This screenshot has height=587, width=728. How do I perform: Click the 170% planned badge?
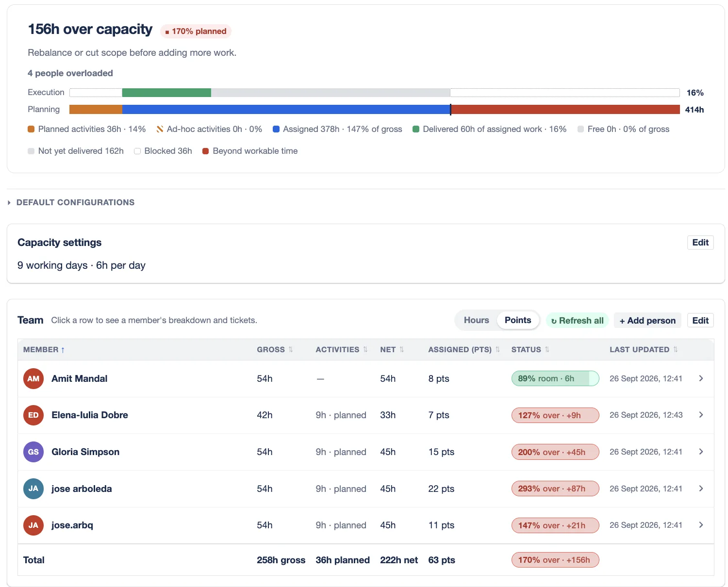196,31
